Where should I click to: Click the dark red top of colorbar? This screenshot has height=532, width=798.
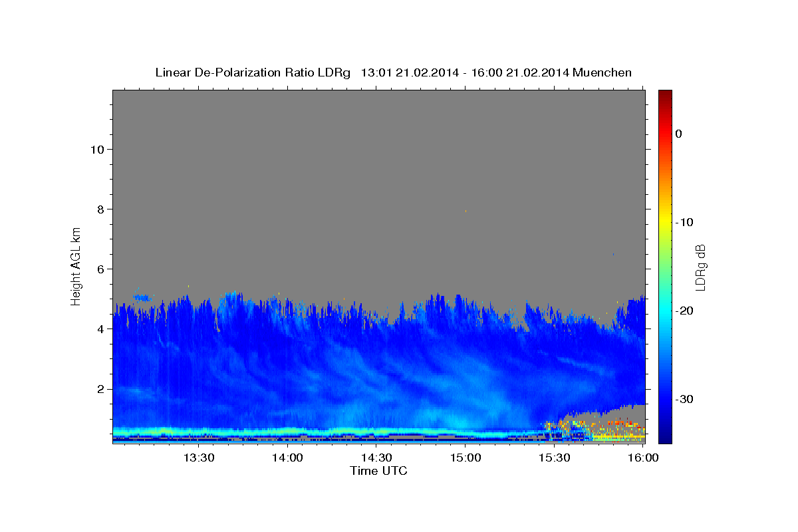(665, 95)
